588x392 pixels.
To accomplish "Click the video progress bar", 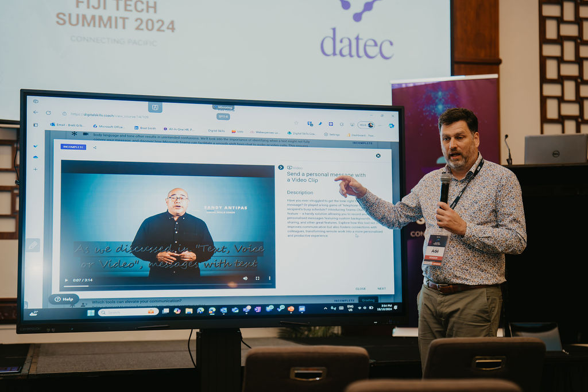I will 144,285.
